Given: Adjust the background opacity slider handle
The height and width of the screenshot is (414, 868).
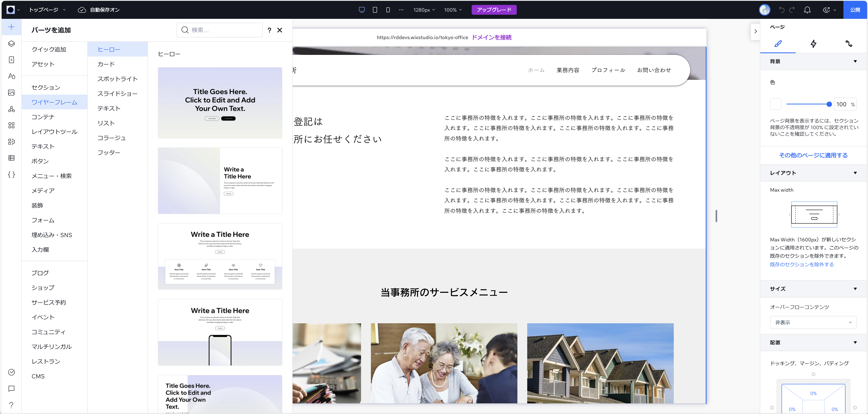Looking at the screenshot, I should pos(829,104).
